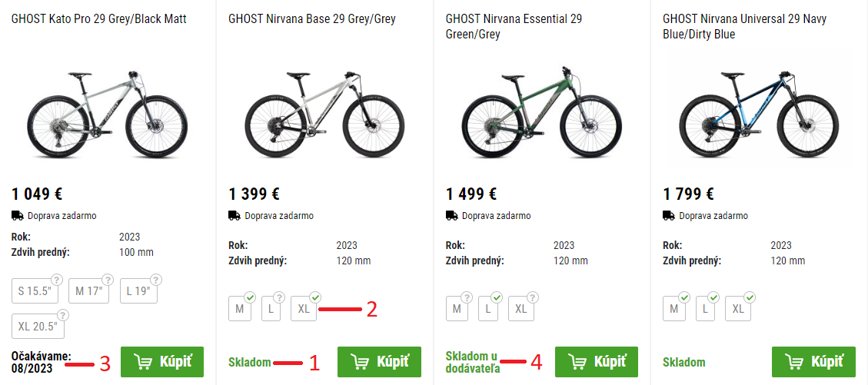The image size is (868, 385).
Task: Click question mark on Nirvana Essential M size
Action: [467, 297]
